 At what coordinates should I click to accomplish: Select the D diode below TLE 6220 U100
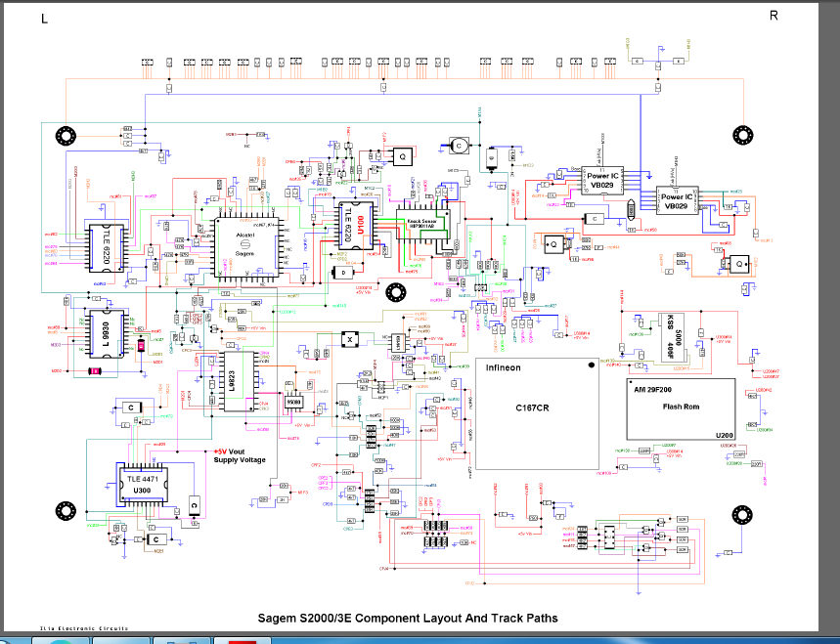[x=343, y=273]
